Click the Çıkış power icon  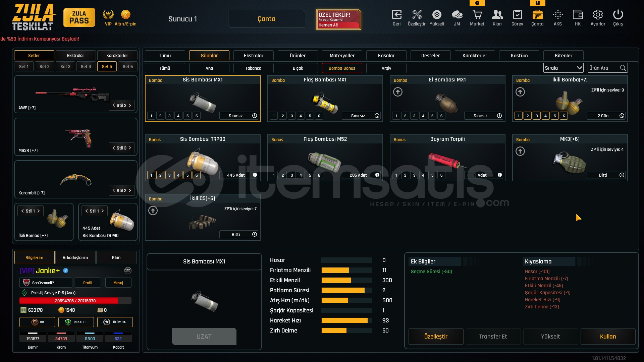(x=618, y=15)
